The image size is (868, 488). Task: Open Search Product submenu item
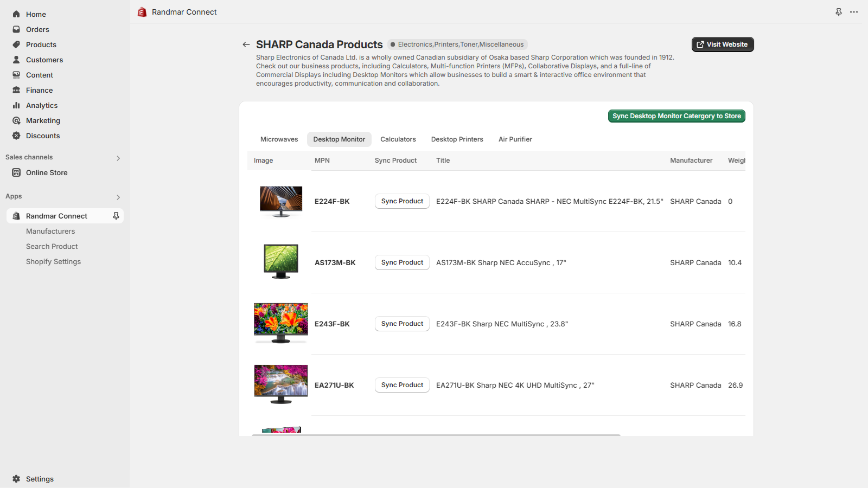[x=52, y=246]
